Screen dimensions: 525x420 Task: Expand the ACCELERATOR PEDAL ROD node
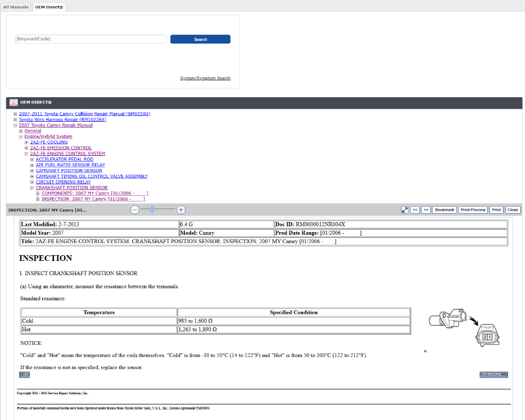pyautogui.click(x=32, y=160)
